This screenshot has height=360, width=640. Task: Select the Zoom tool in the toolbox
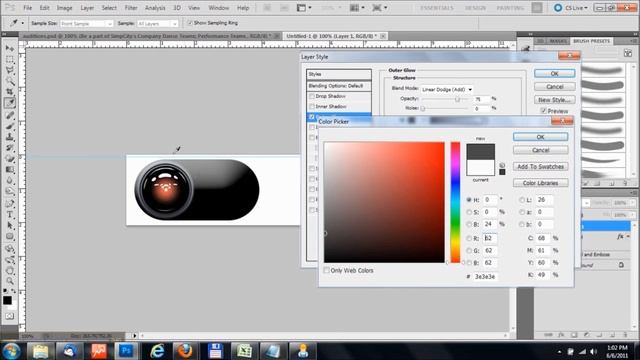[9, 281]
